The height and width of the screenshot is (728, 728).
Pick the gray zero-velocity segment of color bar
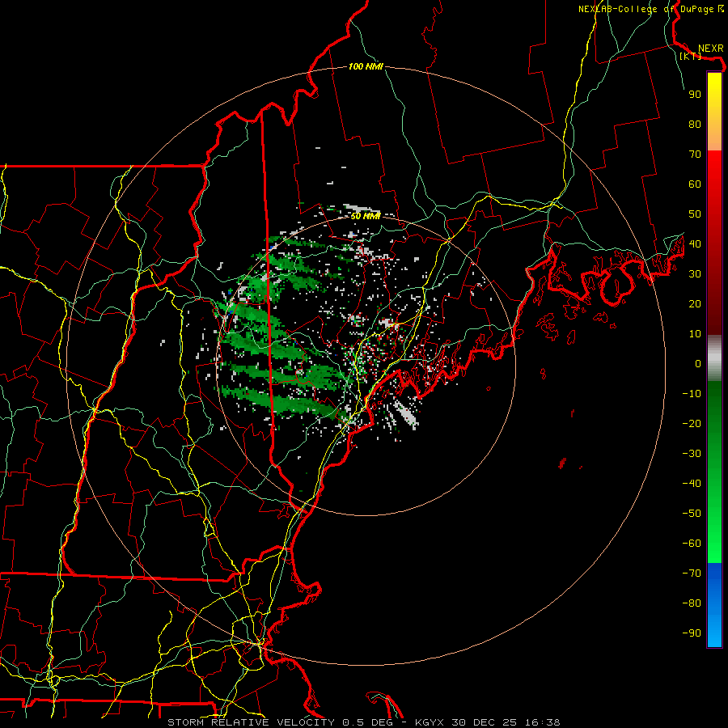[714, 358]
